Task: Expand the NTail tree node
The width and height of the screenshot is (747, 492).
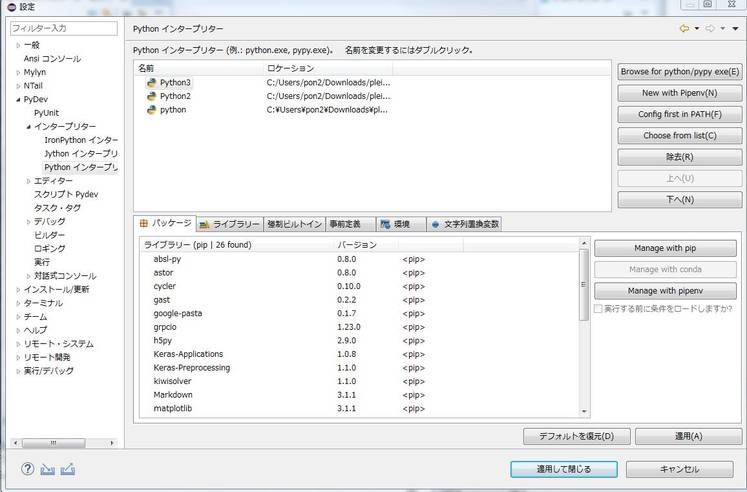Action: pyautogui.click(x=18, y=86)
